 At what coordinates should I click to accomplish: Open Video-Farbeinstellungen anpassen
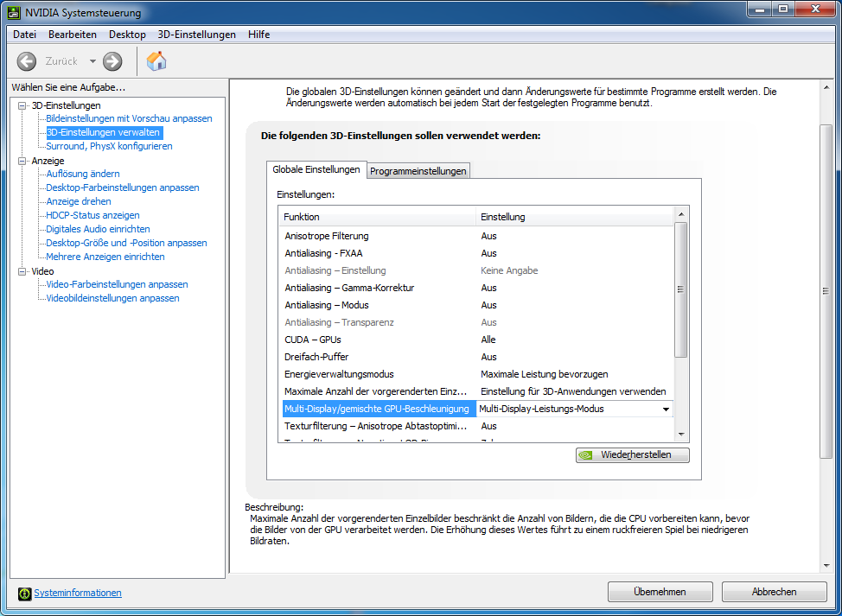tap(117, 284)
